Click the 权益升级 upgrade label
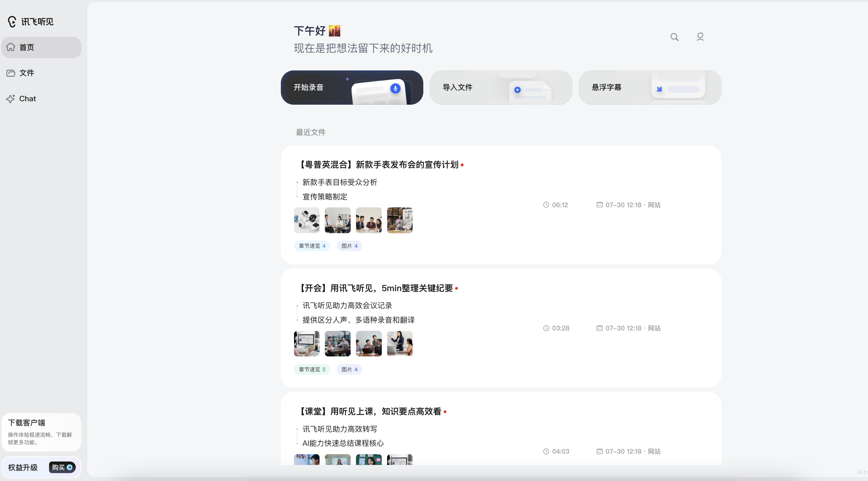This screenshot has width=868, height=481. [23, 467]
